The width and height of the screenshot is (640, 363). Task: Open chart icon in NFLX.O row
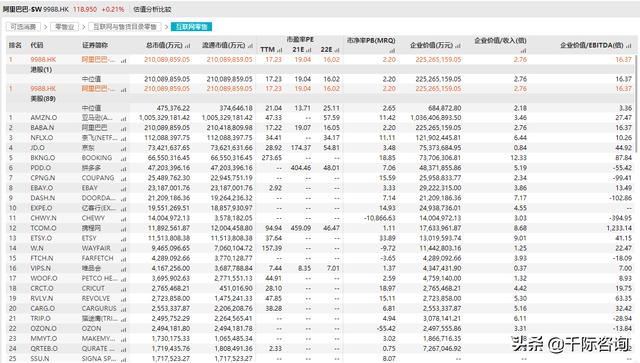click(124, 138)
